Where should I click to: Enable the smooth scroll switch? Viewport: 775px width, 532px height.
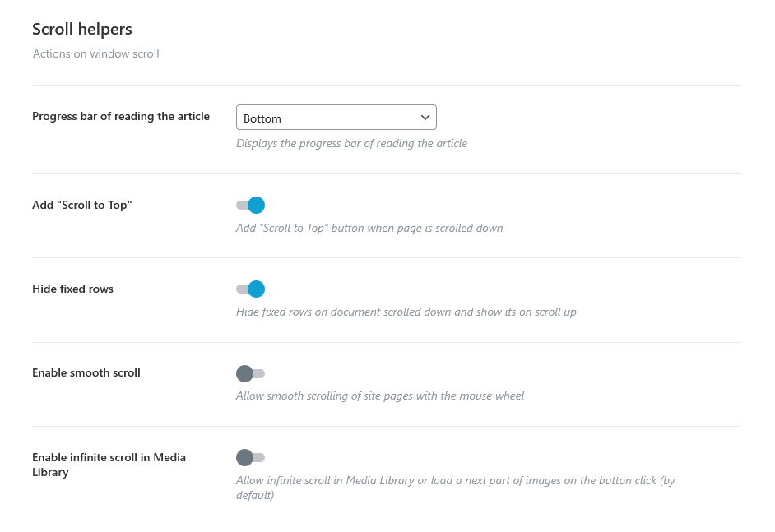[x=251, y=373]
